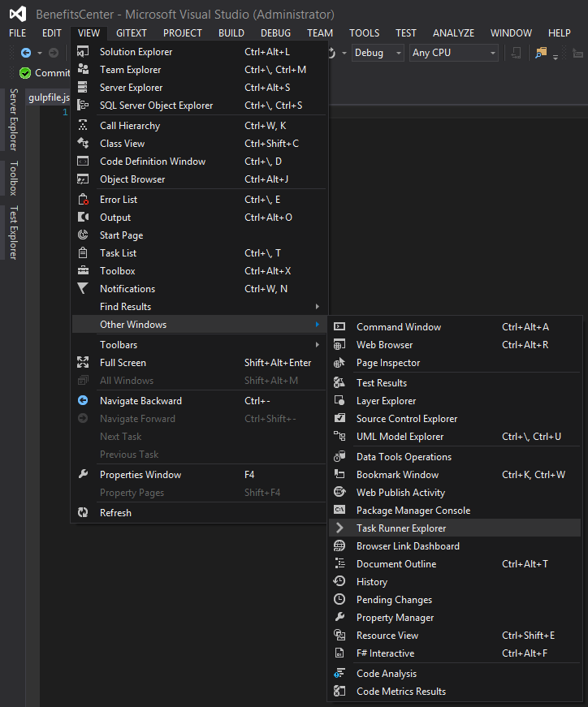Click the Toolbox briefcase icon in menu

83,270
